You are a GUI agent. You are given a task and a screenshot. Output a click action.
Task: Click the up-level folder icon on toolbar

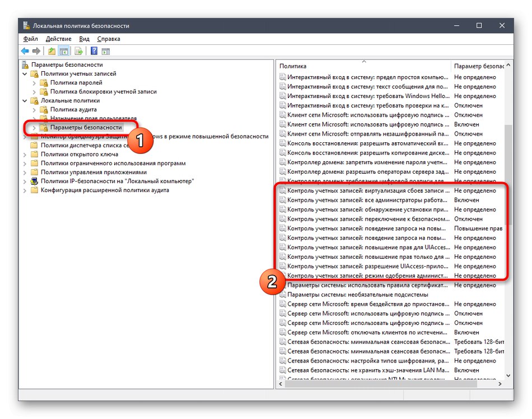click(x=50, y=51)
